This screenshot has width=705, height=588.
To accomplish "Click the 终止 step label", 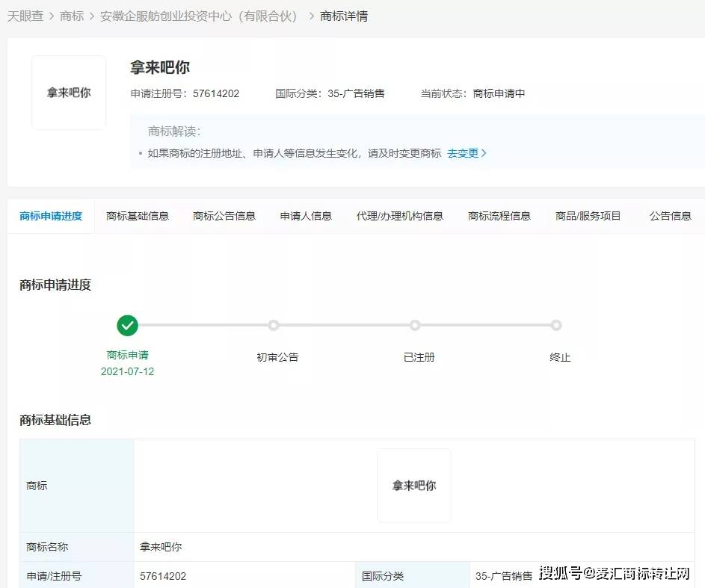I will pos(560,357).
